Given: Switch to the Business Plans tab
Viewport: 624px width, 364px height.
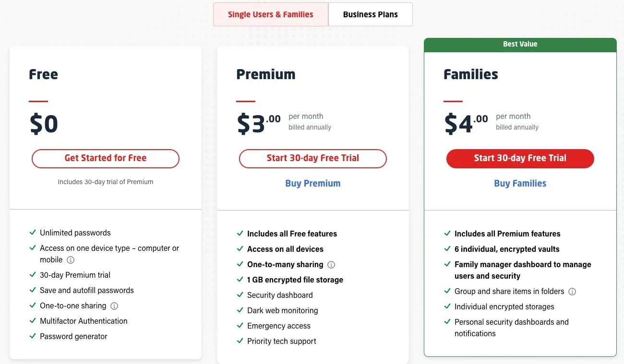Looking at the screenshot, I should pos(370,14).
